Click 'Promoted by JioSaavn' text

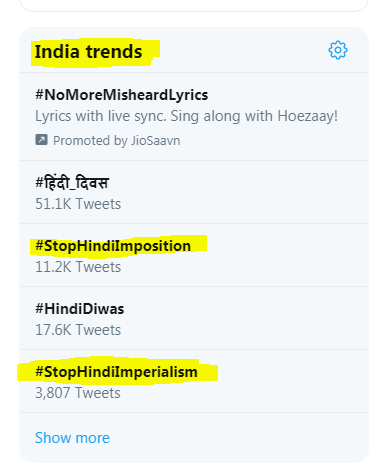117,141
